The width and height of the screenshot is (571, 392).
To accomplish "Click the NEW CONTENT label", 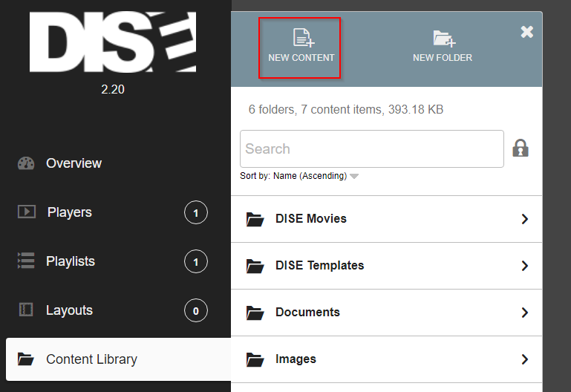I will (301, 58).
